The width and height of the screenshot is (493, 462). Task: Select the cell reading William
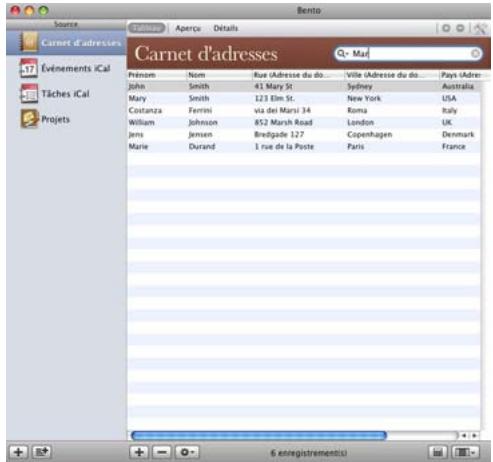(x=142, y=122)
